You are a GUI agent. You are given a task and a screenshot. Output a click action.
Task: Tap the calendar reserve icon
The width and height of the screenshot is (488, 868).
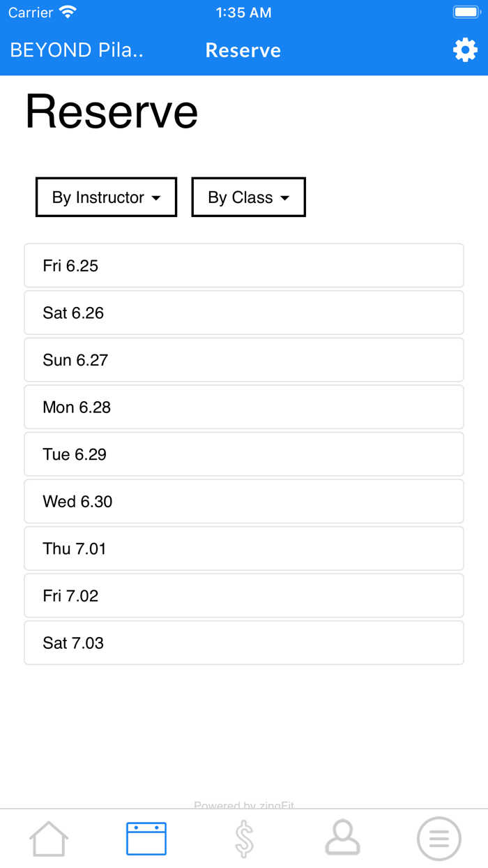click(x=146, y=838)
